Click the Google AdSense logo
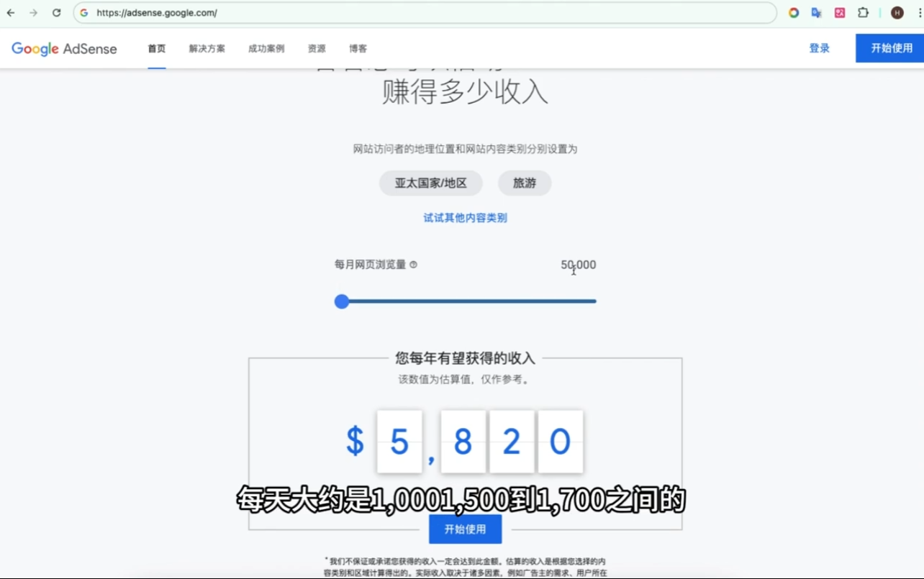 point(64,49)
